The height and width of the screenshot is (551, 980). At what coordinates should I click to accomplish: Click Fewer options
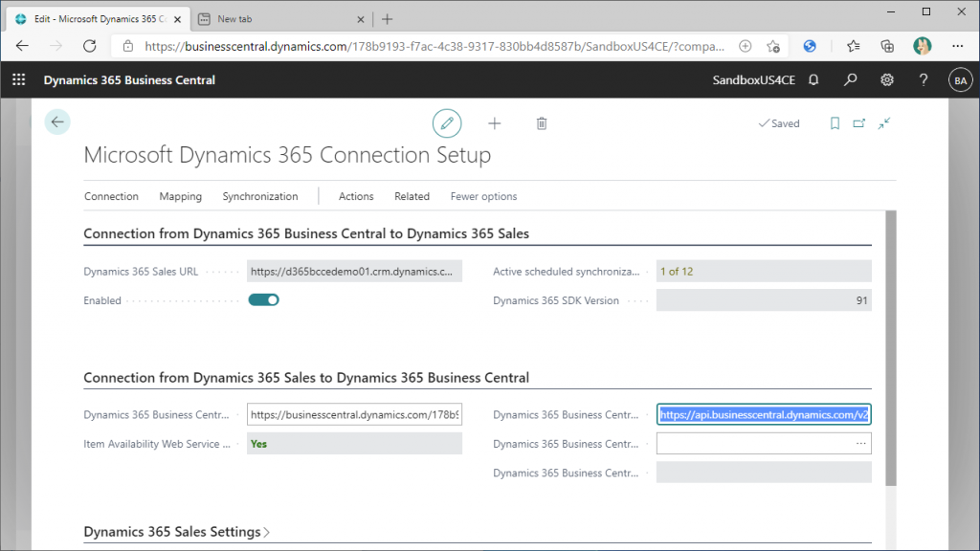coord(483,196)
